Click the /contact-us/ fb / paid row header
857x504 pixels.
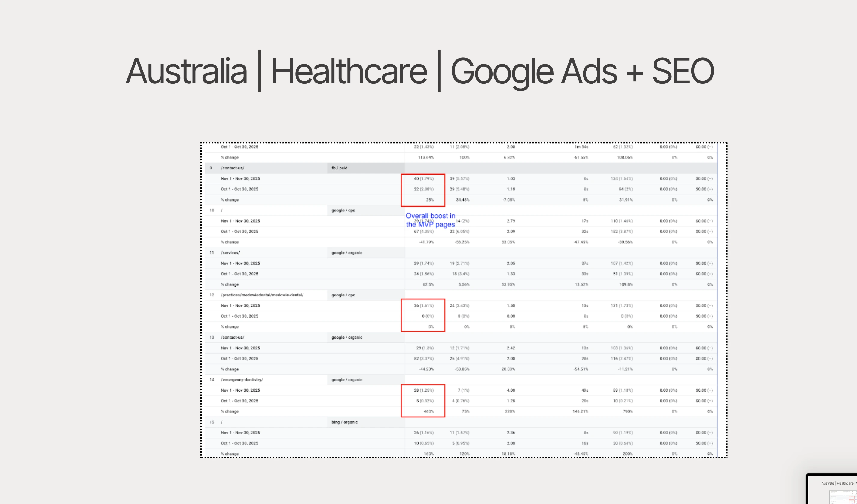[233, 168]
